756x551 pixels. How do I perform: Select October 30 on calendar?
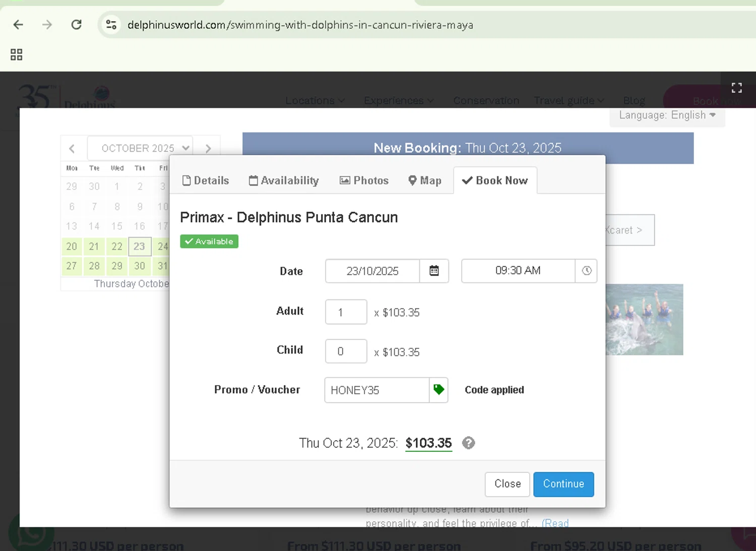coord(140,266)
